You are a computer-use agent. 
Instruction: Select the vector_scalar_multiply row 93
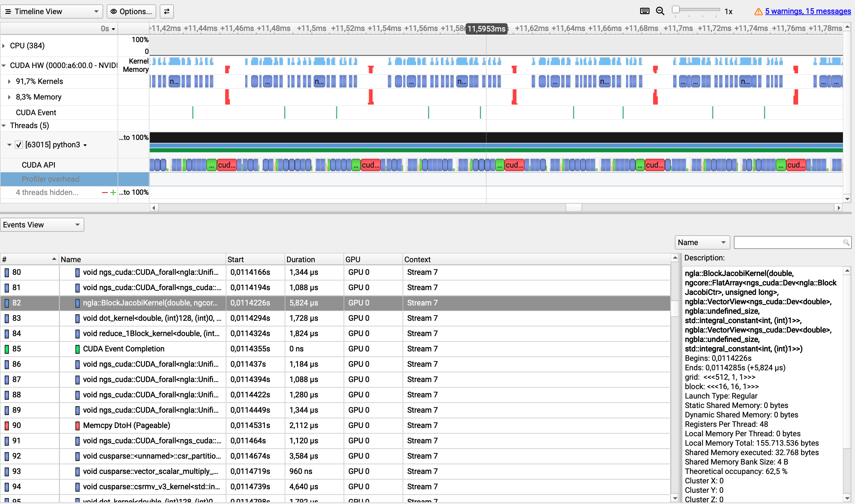point(335,471)
